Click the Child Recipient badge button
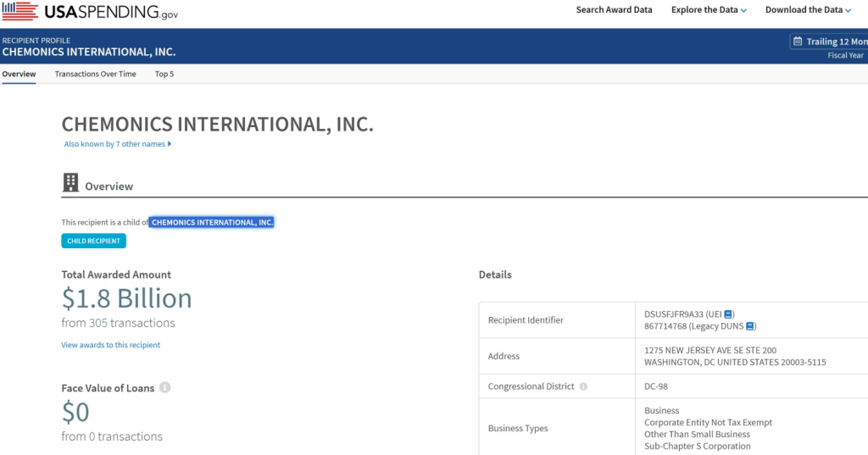This screenshot has height=455, width=868. point(93,241)
